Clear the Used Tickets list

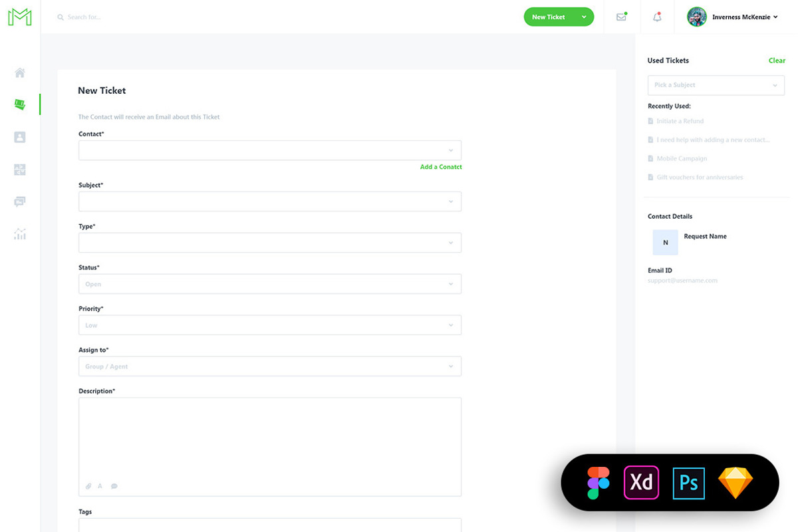(777, 61)
